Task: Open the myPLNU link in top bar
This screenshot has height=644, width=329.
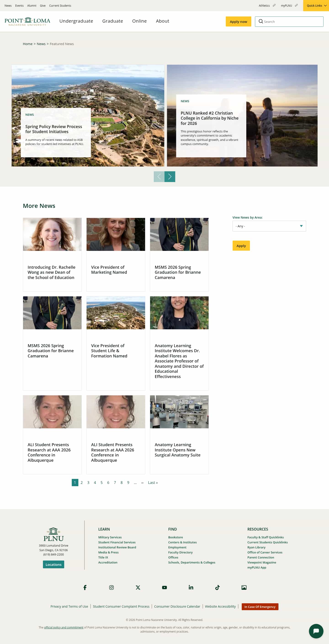Action: point(286,5)
